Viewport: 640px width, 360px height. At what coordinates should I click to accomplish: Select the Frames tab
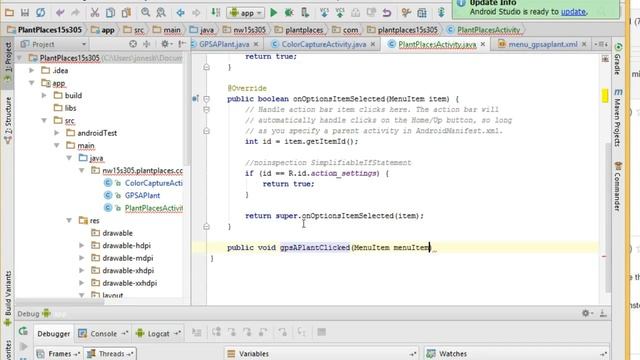pos(59,353)
